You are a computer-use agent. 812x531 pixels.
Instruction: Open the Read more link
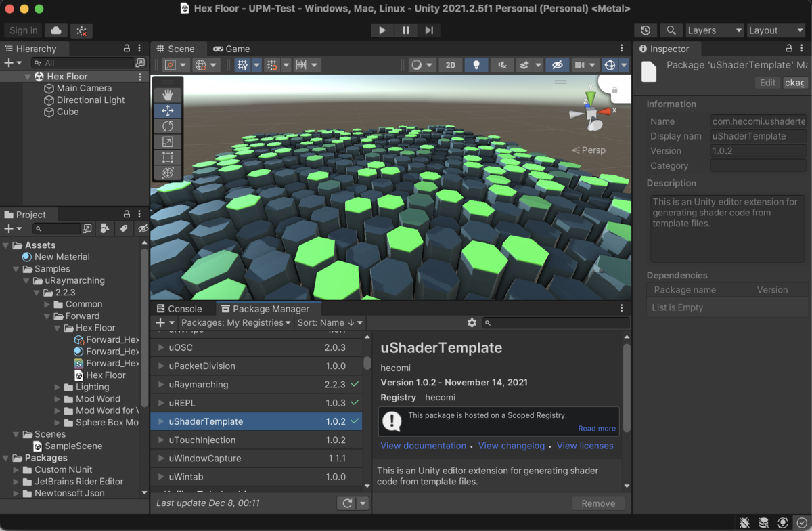click(597, 429)
